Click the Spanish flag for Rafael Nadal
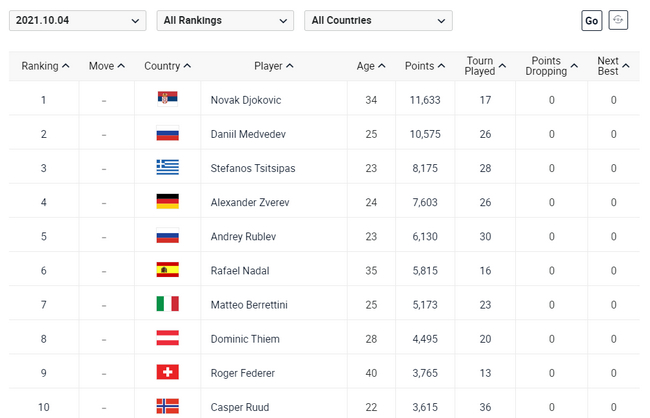 (x=167, y=269)
